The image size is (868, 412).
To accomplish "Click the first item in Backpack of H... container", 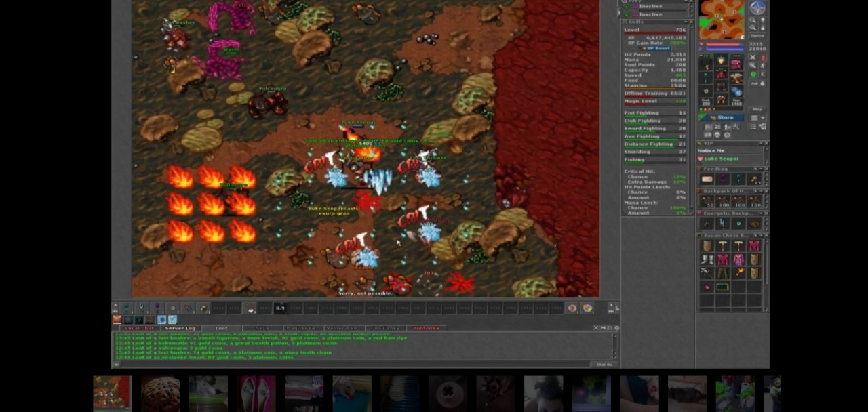I will pyautogui.click(x=707, y=201).
